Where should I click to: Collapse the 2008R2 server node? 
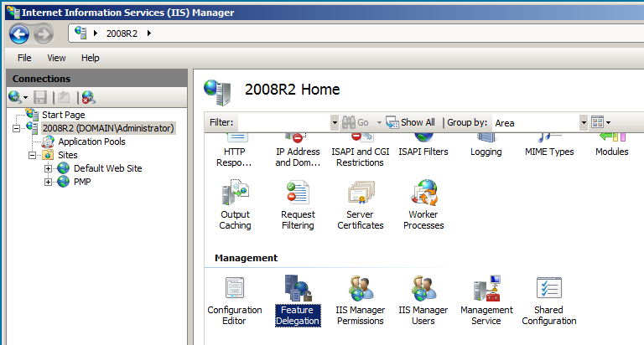(16, 128)
